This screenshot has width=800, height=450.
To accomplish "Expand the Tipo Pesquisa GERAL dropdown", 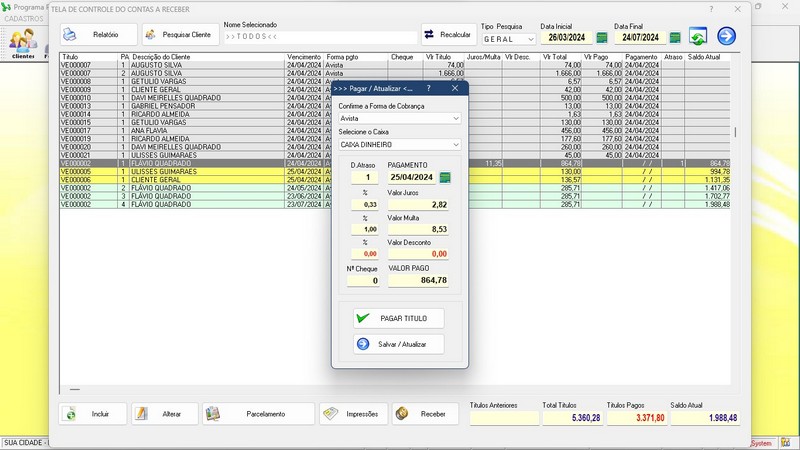I will pos(529,39).
